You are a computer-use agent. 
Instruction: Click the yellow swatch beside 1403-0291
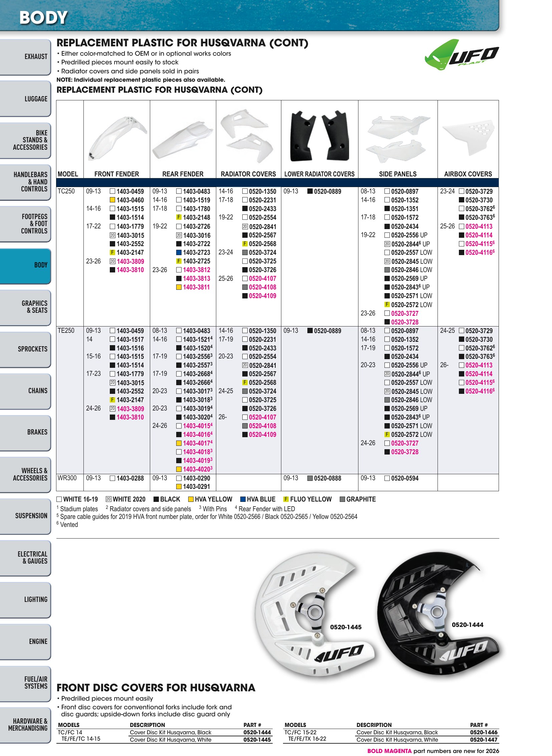(179, 487)
